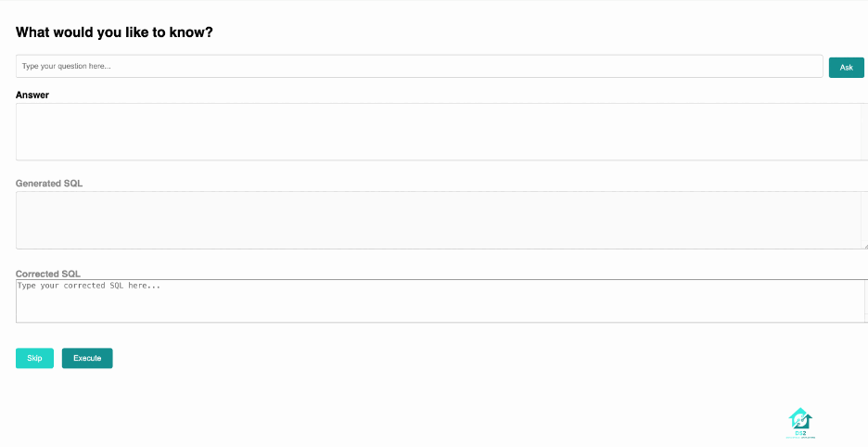The image size is (868, 447).
Task: Skip the current question
Action: tap(34, 358)
